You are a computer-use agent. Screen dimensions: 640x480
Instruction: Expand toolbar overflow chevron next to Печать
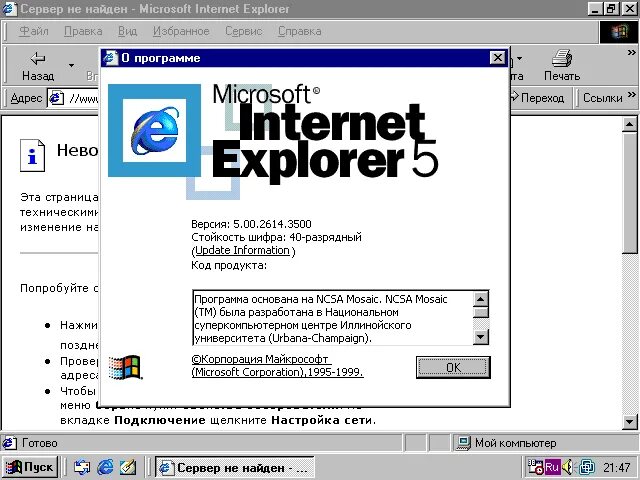click(631, 53)
